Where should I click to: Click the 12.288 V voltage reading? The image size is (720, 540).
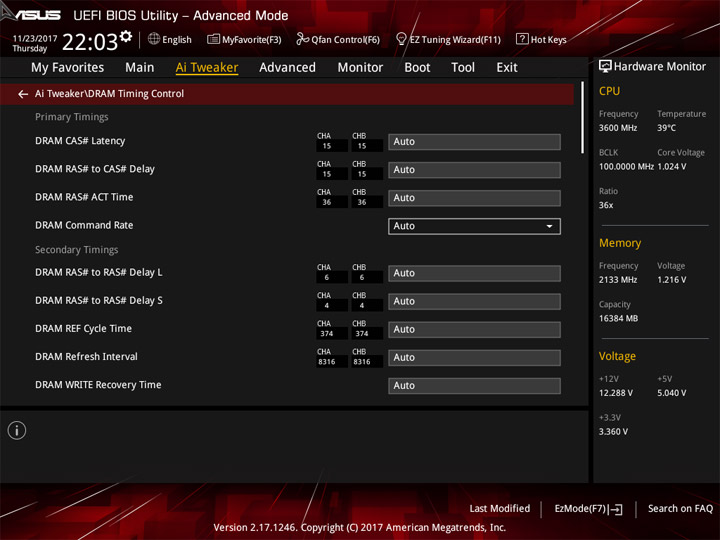[x=616, y=394]
